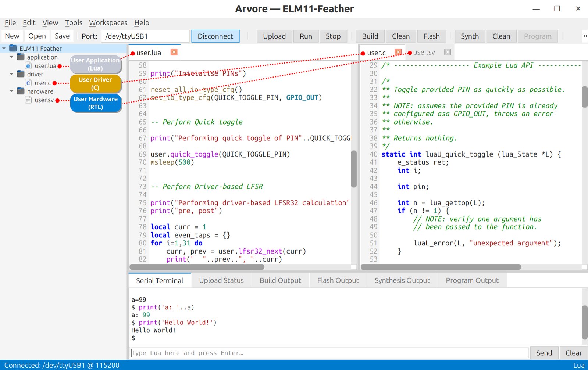Select user.sv in the project tree
588x370 pixels.
click(44, 100)
